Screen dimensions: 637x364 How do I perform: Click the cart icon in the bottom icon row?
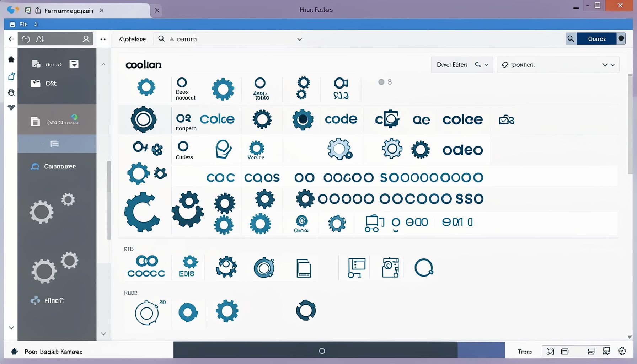374,223
